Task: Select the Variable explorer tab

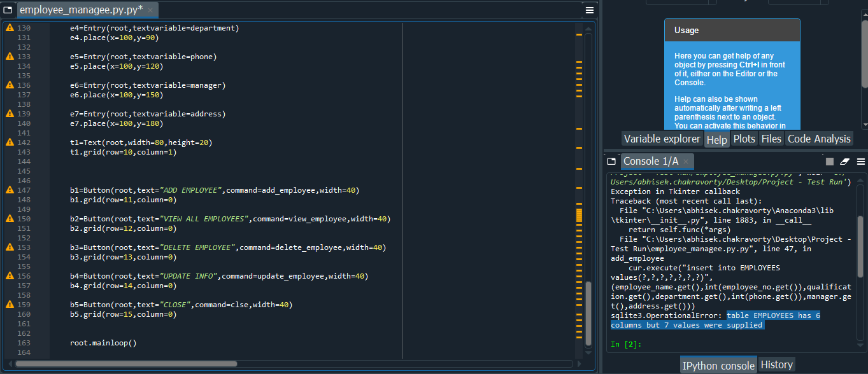Action: pyautogui.click(x=662, y=138)
